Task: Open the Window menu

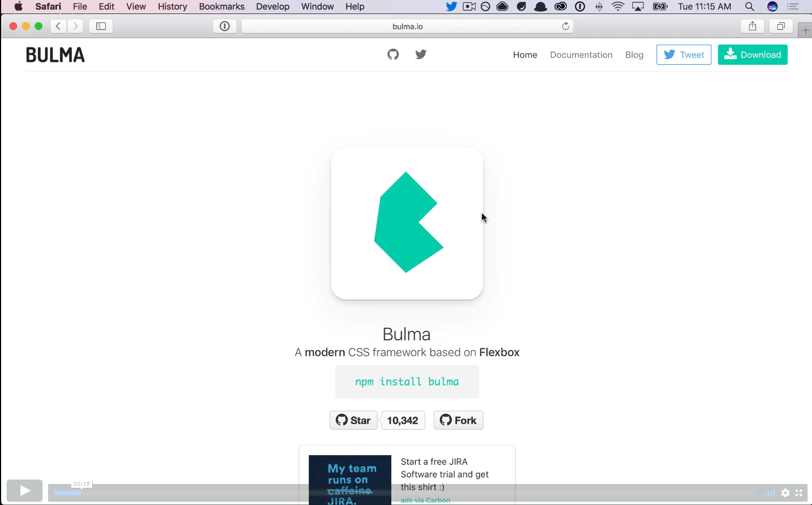Action: [317, 7]
